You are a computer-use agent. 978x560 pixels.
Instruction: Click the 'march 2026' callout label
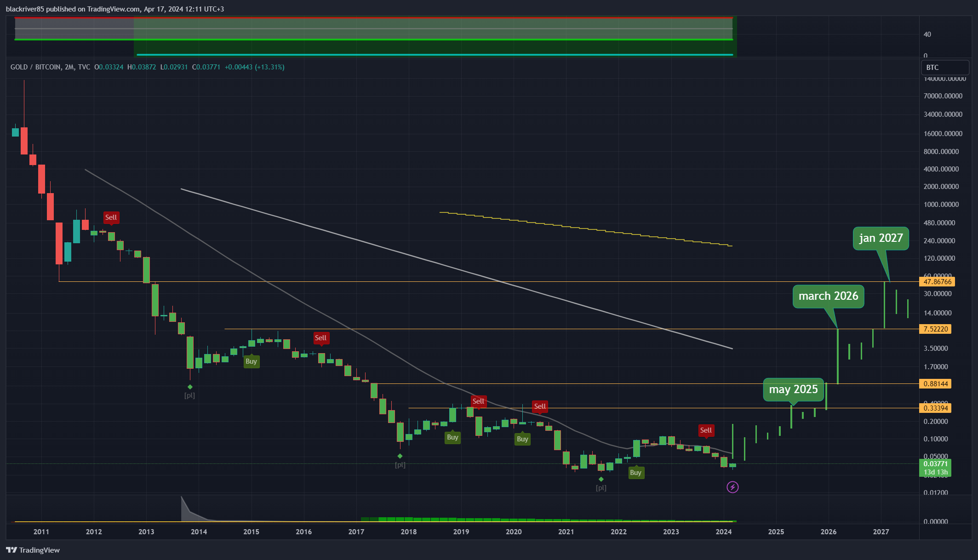(828, 296)
